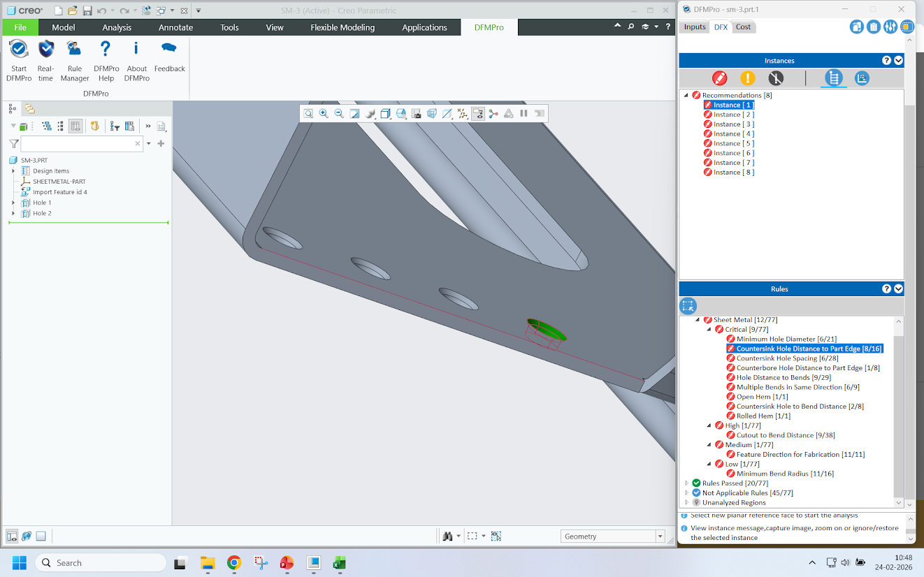Click the zoom in magnifier in graphics toolbar
The height and width of the screenshot is (577, 924).
[x=324, y=114]
